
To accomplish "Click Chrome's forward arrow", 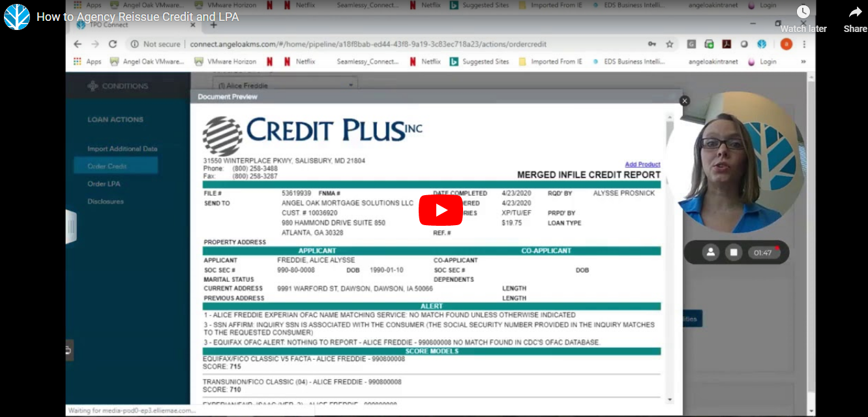I will pos(95,44).
